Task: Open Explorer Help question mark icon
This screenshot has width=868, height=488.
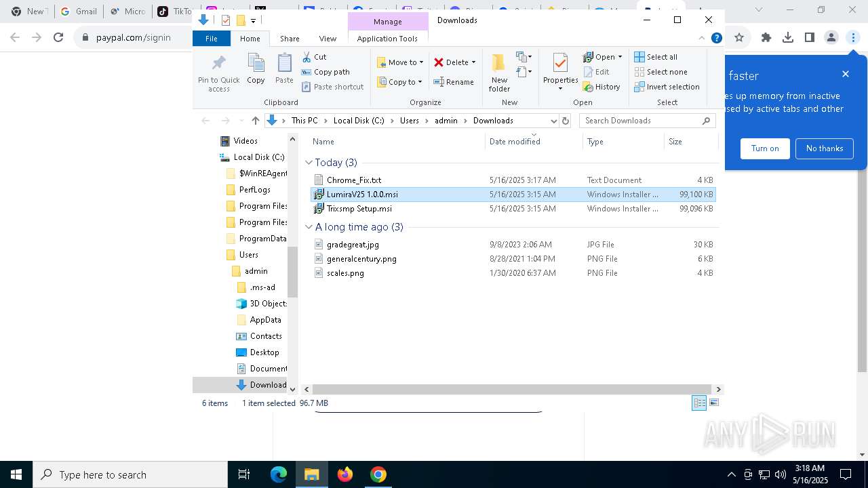Action: pyautogui.click(x=716, y=38)
